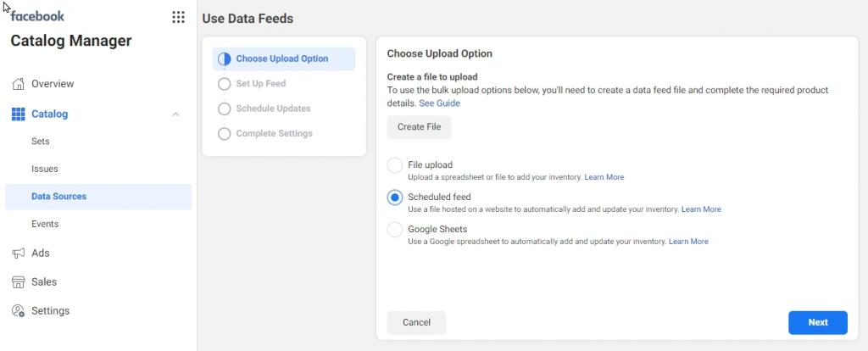Image resolution: width=868 pixels, height=351 pixels.
Task: Open Events in the sidebar
Action: click(45, 224)
